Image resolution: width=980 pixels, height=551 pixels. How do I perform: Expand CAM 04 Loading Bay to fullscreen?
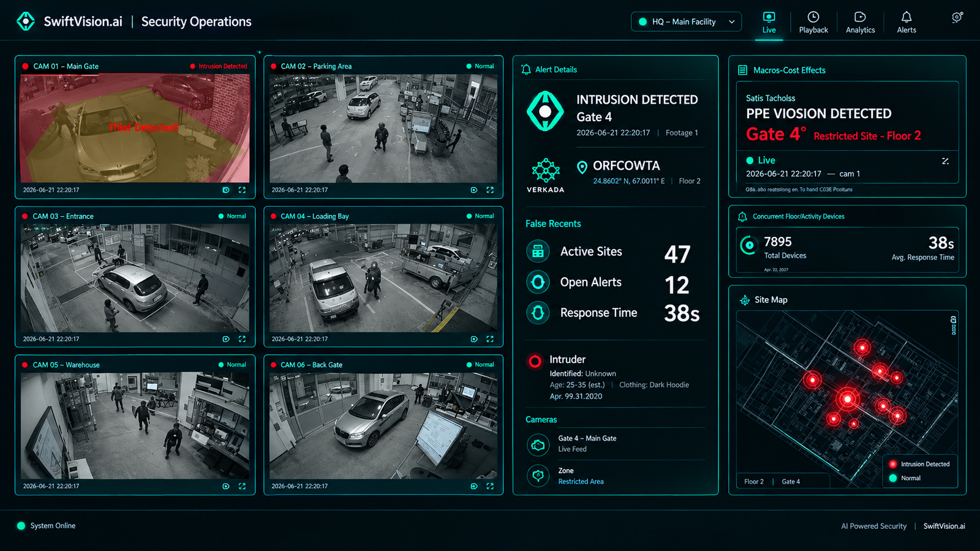click(x=490, y=339)
